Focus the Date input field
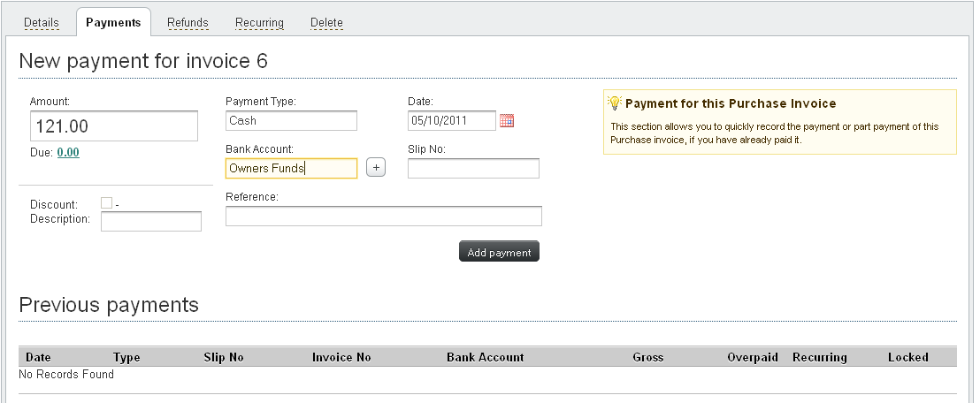 pyautogui.click(x=451, y=121)
